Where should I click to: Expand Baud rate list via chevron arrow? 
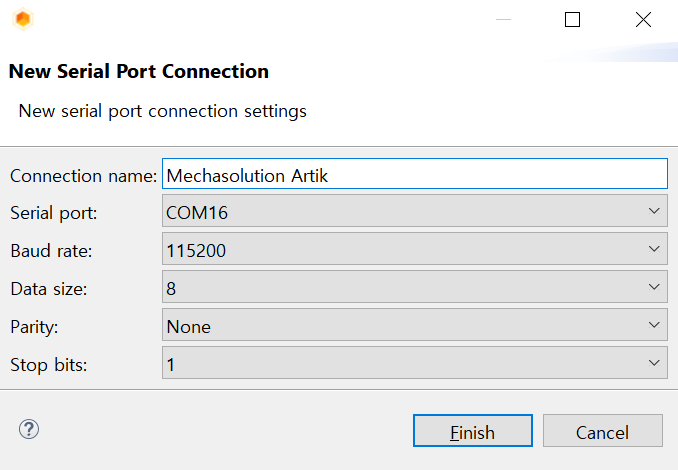[654, 249]
